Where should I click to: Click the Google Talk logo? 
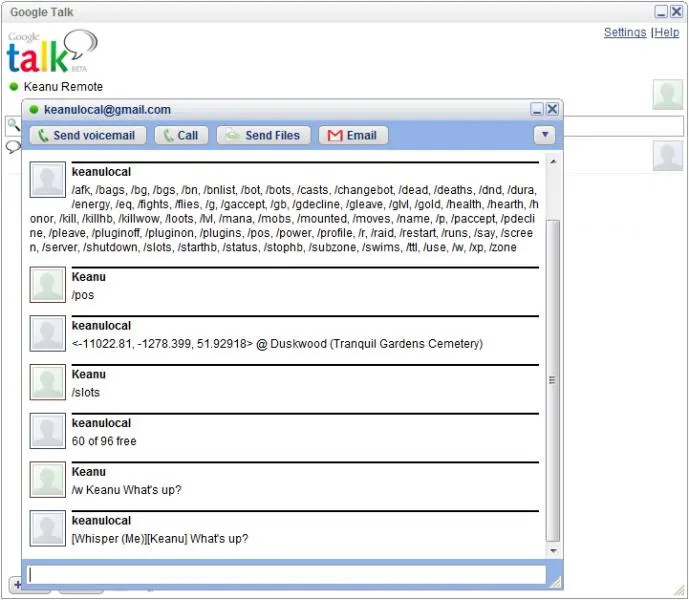point(52,53)
